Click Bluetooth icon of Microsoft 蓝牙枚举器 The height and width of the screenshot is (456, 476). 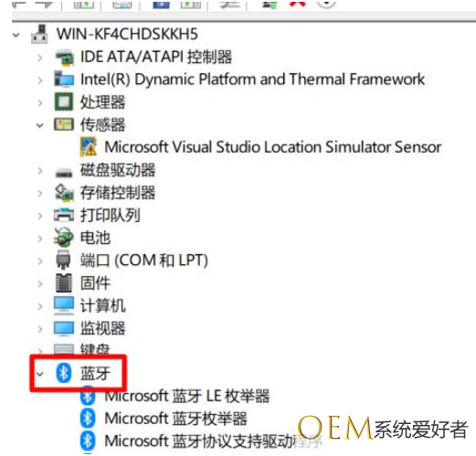(x=88, y=419)
